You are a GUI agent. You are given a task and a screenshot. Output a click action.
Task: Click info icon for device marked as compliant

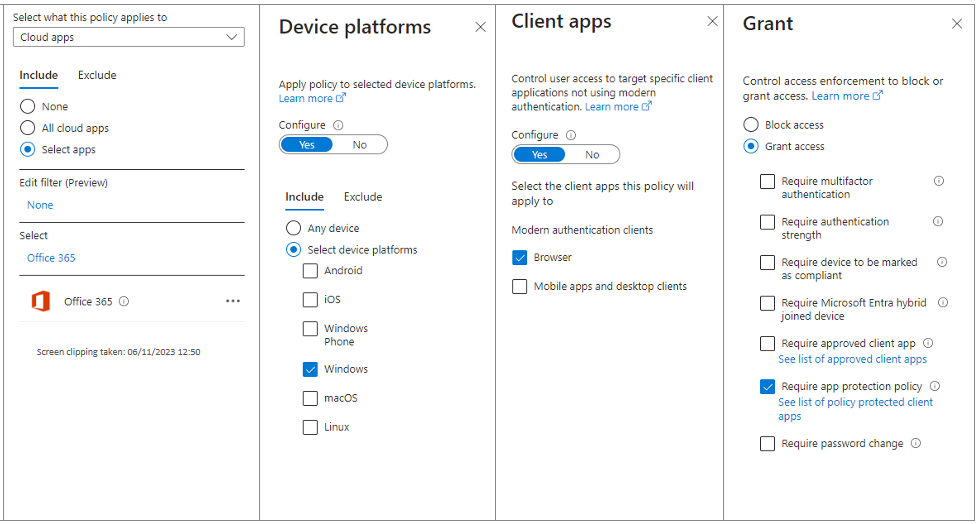click(x=942, y=262)
